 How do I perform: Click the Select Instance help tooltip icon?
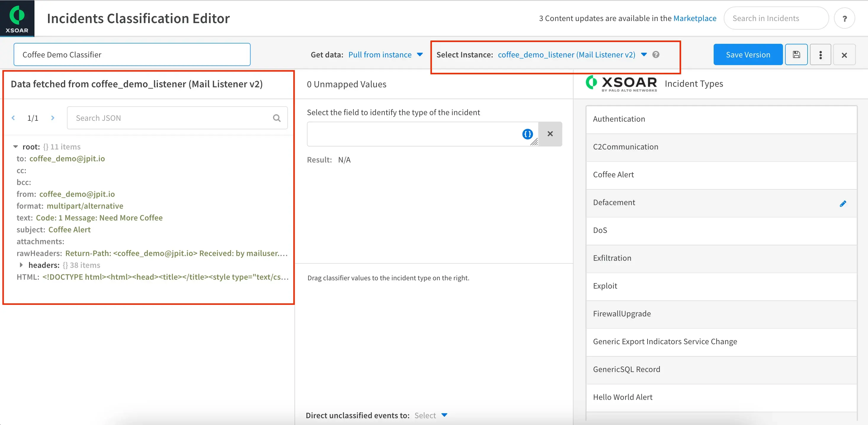click(x=656, y=54)
